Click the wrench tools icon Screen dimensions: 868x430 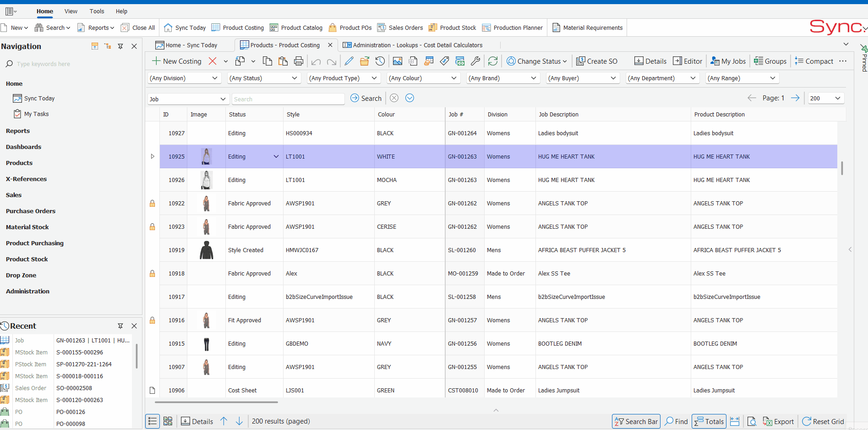tap(475, 61)
